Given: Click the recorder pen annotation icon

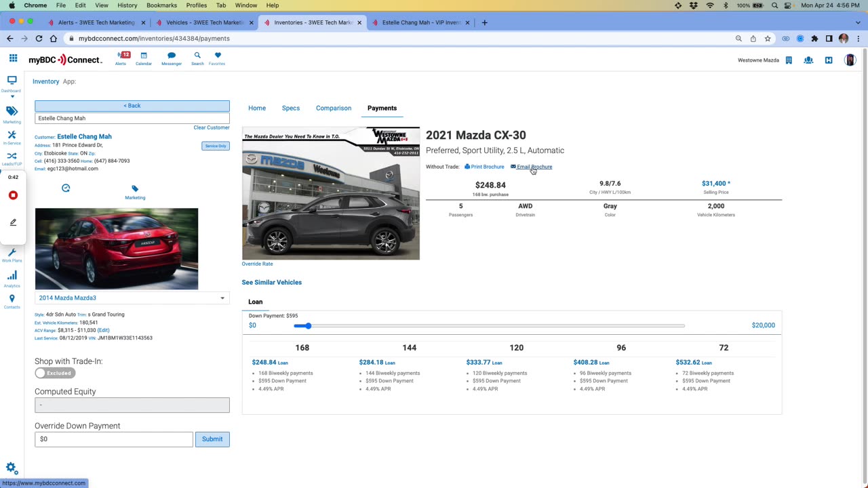Looking at the screenshot, I should 13,222.
